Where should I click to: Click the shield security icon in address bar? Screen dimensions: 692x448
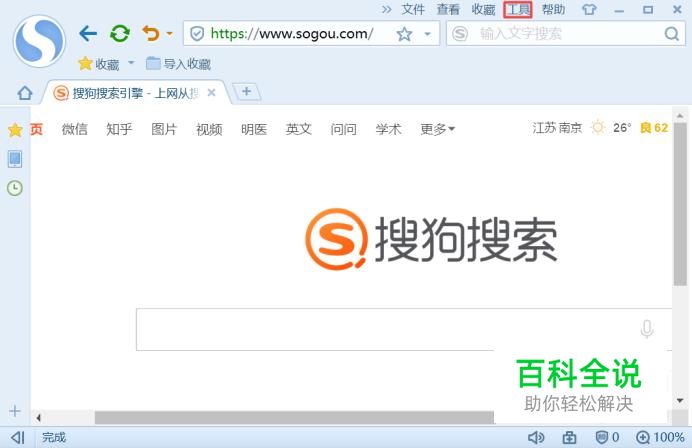tap(197, 34)
